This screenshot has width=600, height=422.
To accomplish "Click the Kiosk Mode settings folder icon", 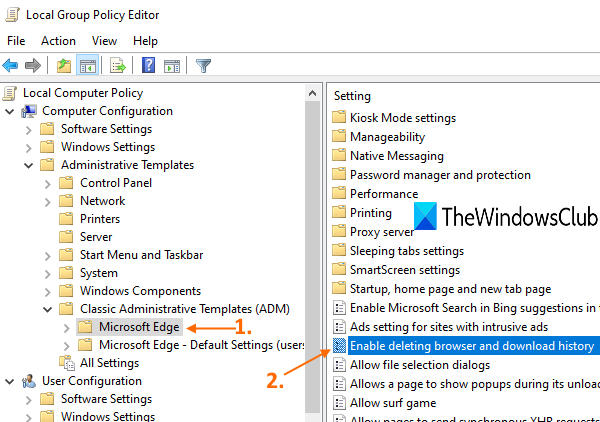I will [x=339, y=117].
